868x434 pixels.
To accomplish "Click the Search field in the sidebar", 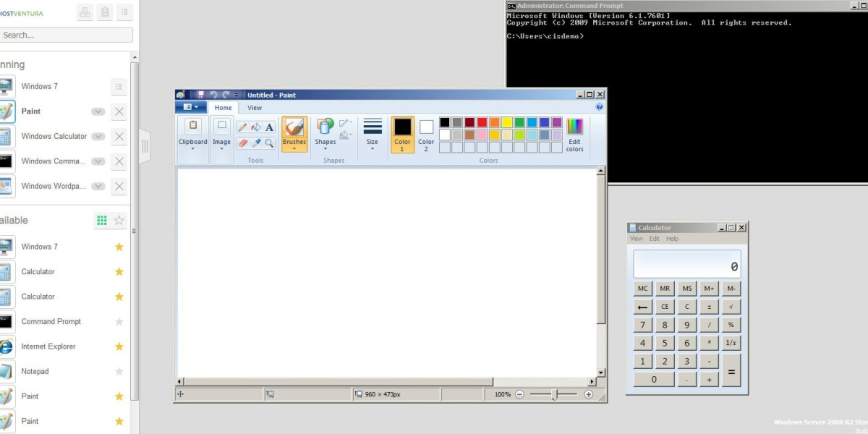I will [65, 35].
